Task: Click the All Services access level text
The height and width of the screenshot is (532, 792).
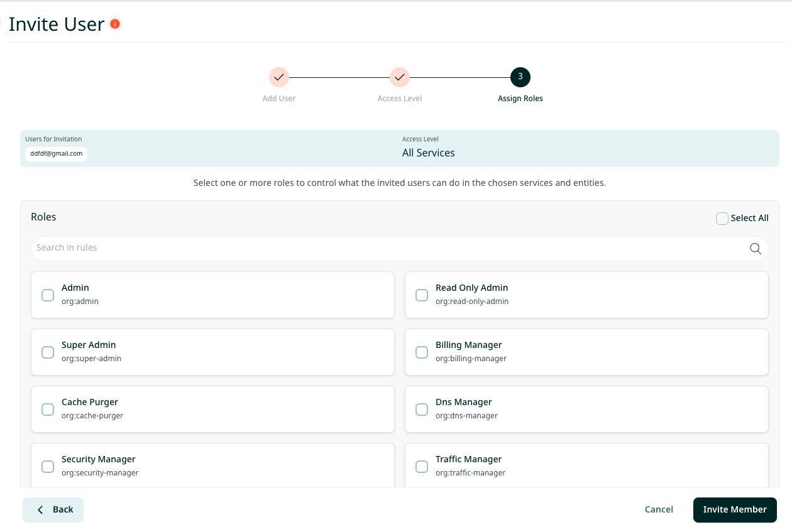Action: click(429, 153)
